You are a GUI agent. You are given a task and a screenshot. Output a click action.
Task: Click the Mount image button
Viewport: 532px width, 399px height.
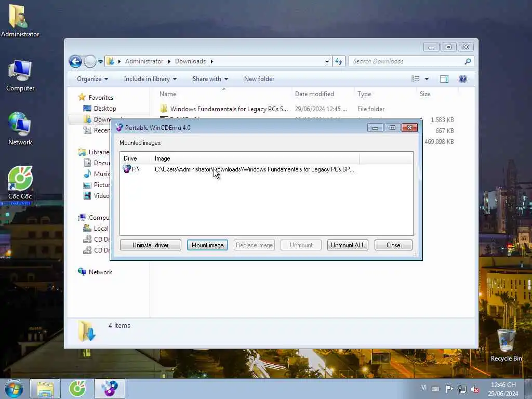click(207, 245)
